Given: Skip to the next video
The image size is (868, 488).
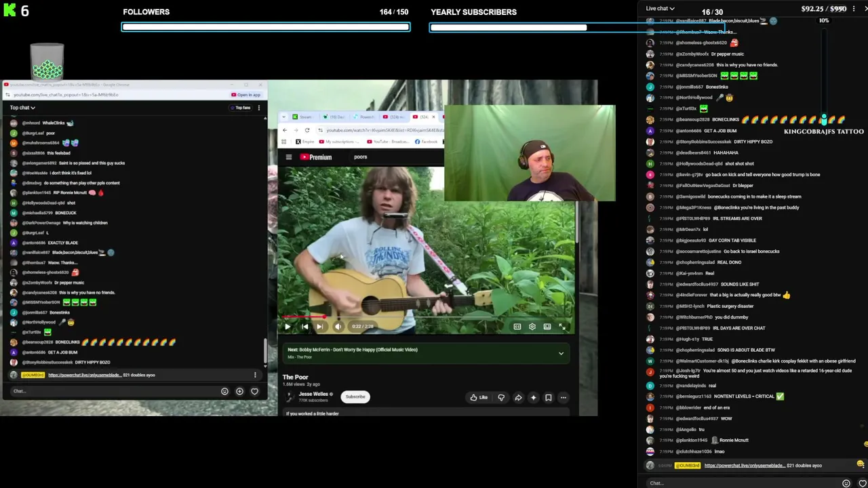Looking at the screenshot, I should (x=319, y=327).
